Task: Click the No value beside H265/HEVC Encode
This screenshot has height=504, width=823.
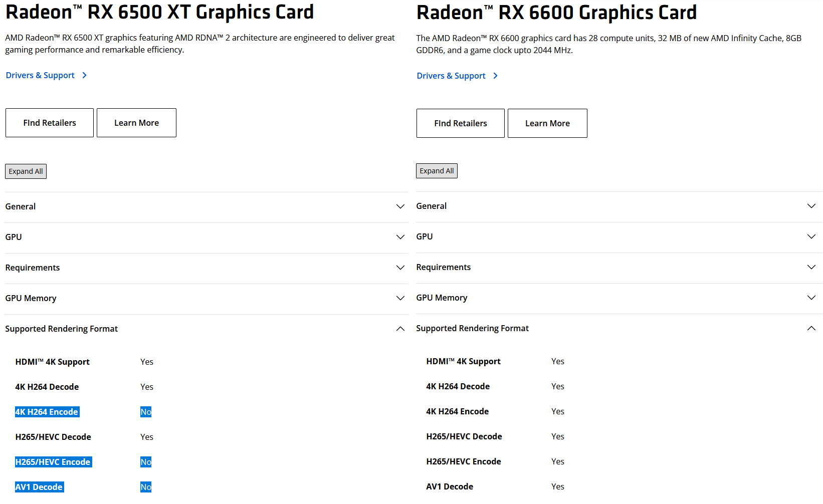Action: [x=146, y=462]
